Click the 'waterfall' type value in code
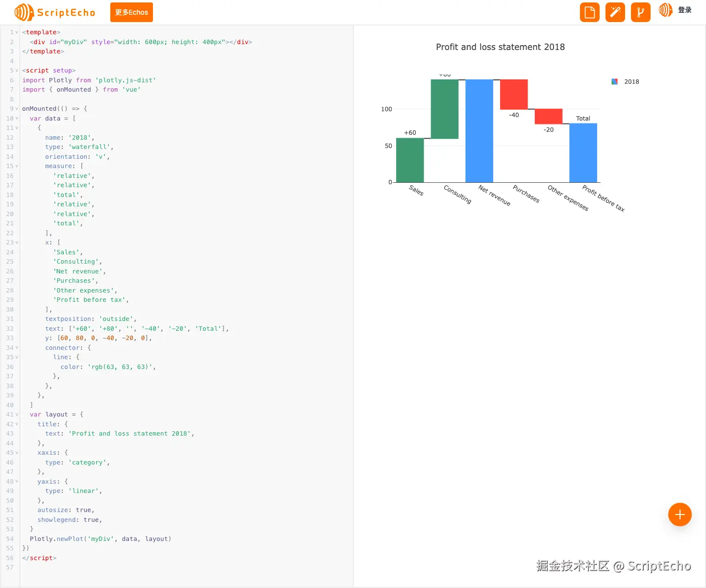Viewport: 706px width, 588px height. click(x=91, y=147)
